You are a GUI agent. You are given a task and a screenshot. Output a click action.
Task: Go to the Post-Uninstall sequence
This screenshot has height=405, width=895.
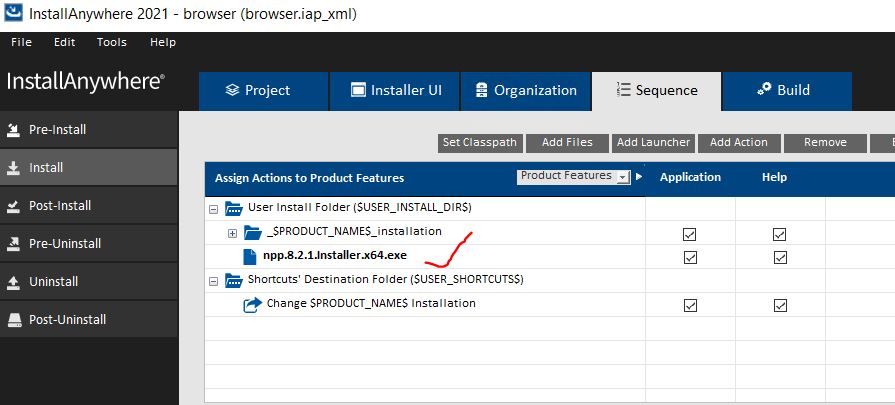[x=88, y=320]
